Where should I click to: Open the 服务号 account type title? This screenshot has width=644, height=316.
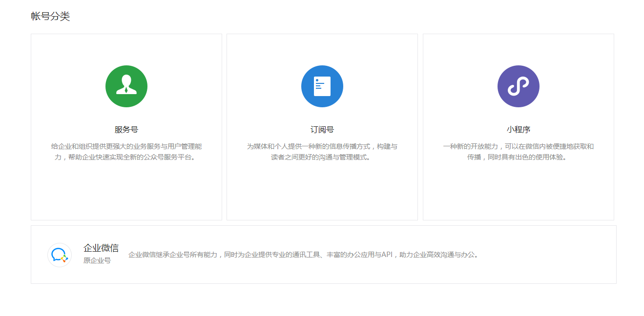point(126,130)
